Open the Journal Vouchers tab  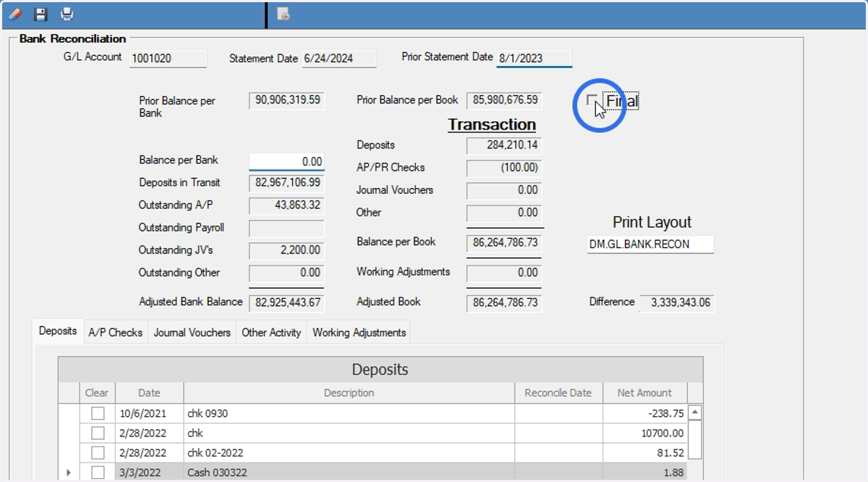[192, 332]
